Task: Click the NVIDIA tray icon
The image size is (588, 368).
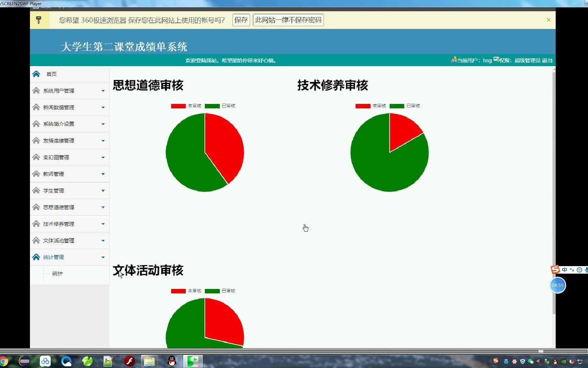Action: pyautogui.click(x=563, y=362)
